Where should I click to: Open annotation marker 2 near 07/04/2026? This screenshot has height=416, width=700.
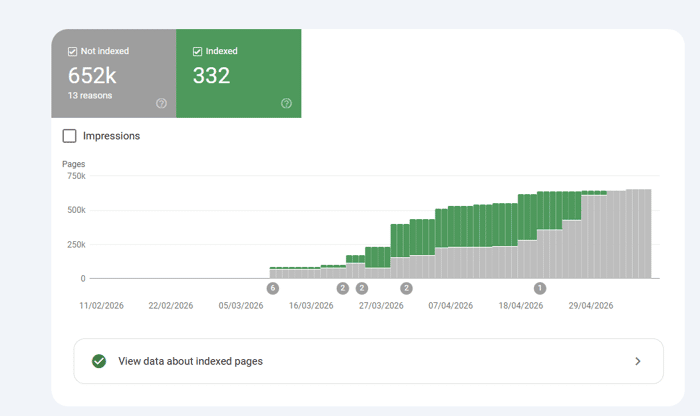pyautogui.click(x=406, y=288)
